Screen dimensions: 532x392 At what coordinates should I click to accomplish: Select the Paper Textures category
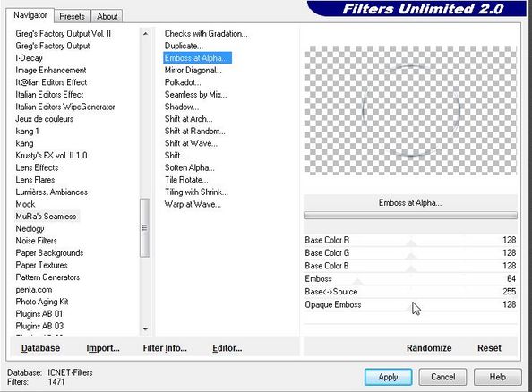(x=41, y=265)
